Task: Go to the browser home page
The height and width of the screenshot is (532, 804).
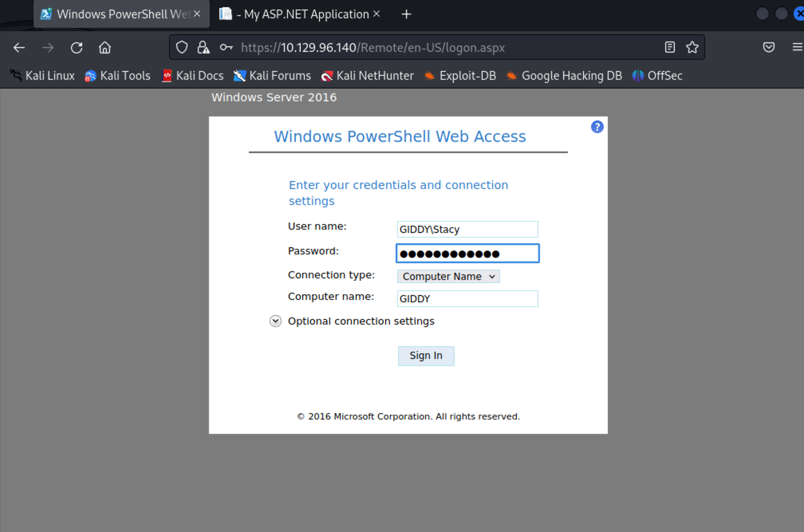Action: tap(105, 48)
